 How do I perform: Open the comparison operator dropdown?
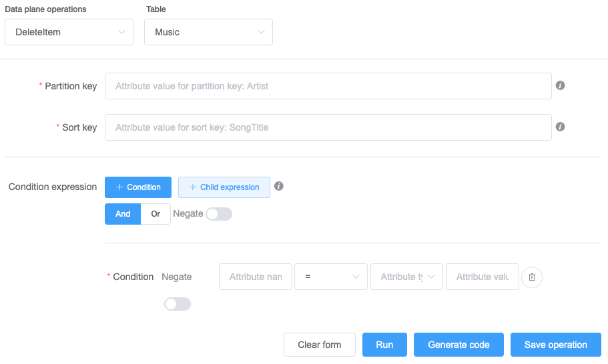coord(331,277)
